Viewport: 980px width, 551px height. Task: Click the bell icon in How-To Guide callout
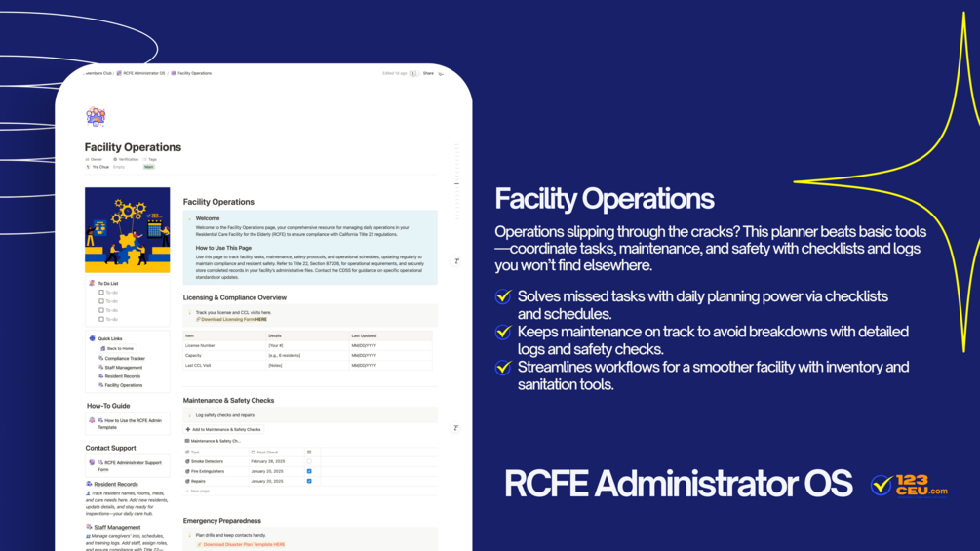tap(92, 420)
